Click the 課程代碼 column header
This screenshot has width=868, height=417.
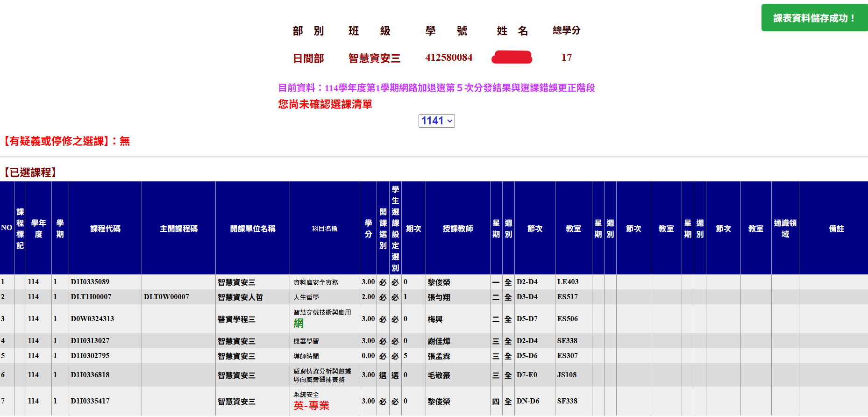point(105,229)
